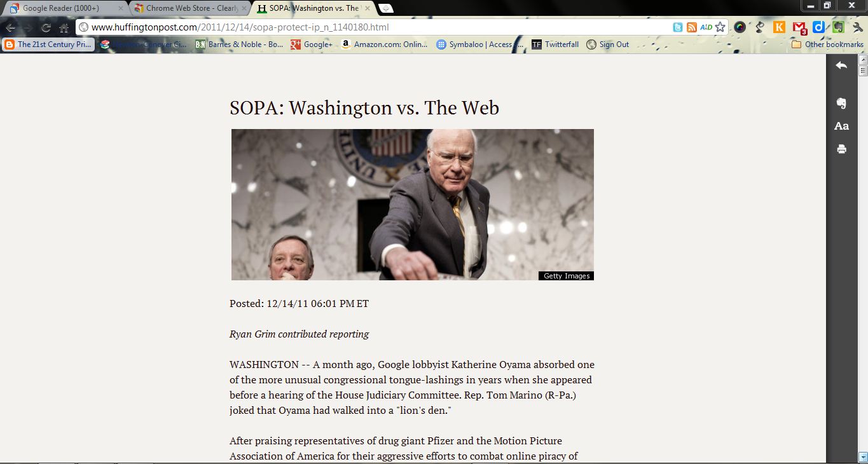
Task: Reload the page
Action: click(x=46, y=27)
